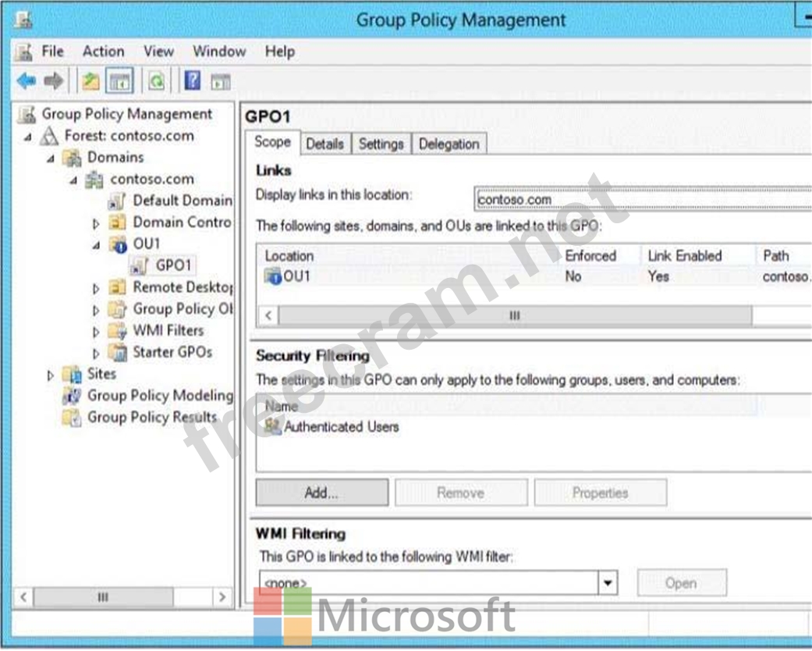This screenshot has width=812, height=651.
Task: Click the WMI Filters folder icon
Action: pos(117,331)
